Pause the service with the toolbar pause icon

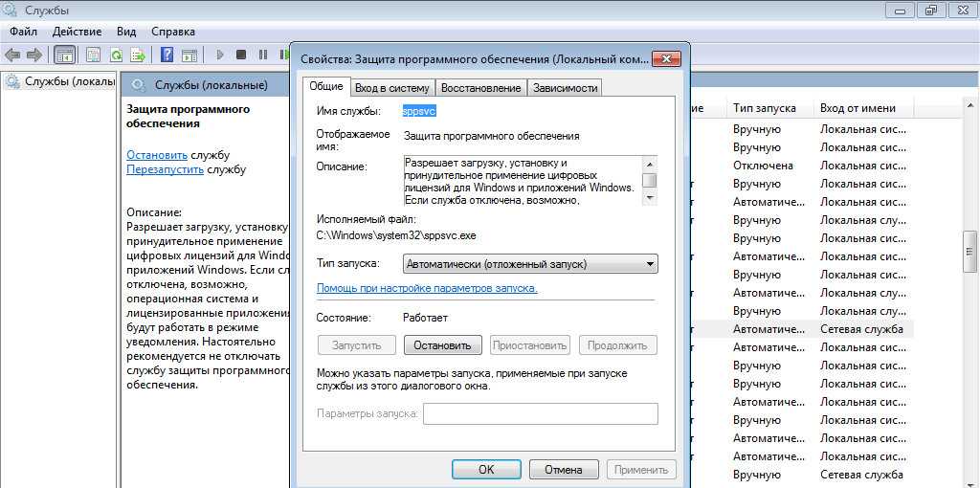pos(263,55)
